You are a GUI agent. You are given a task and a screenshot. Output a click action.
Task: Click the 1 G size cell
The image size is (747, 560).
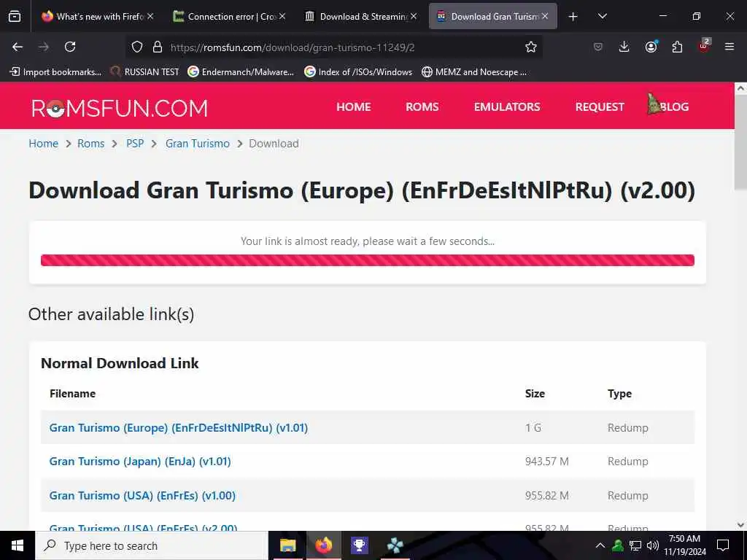point(533,427)
